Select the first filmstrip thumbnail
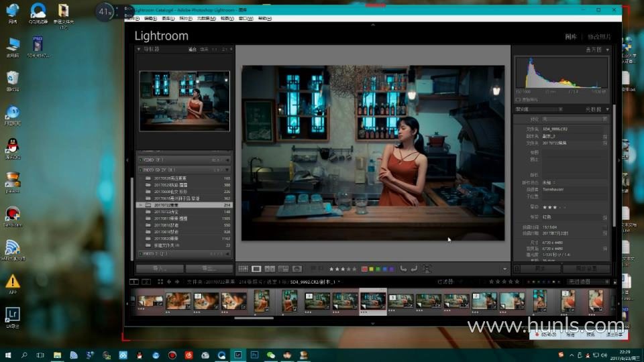644x362 pixels. click(x=150, y=301)
